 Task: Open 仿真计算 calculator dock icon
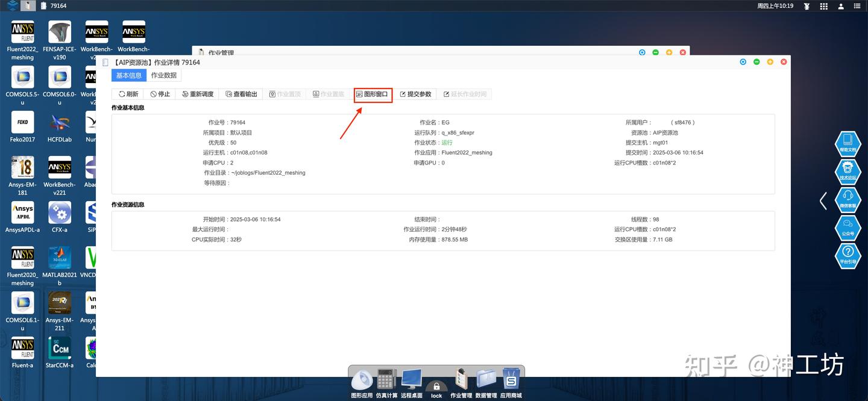tap(387, 384)
